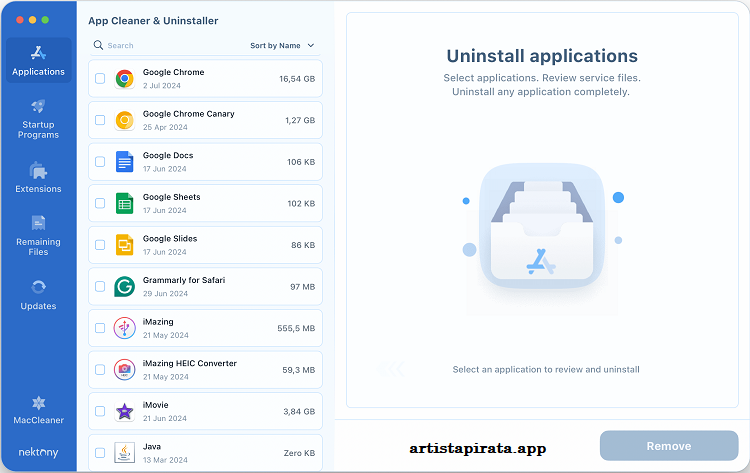Open the Updates refresh icon

[38, 287]
